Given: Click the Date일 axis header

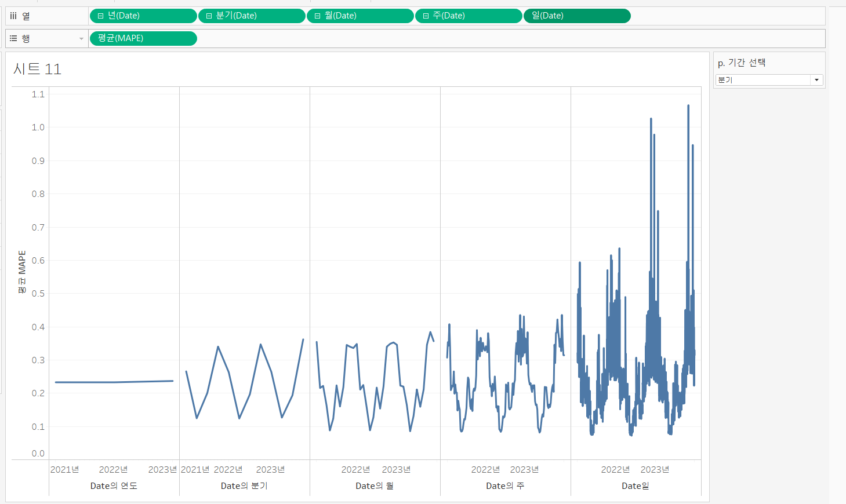Looking at the screenshot, I should point(636,485).
